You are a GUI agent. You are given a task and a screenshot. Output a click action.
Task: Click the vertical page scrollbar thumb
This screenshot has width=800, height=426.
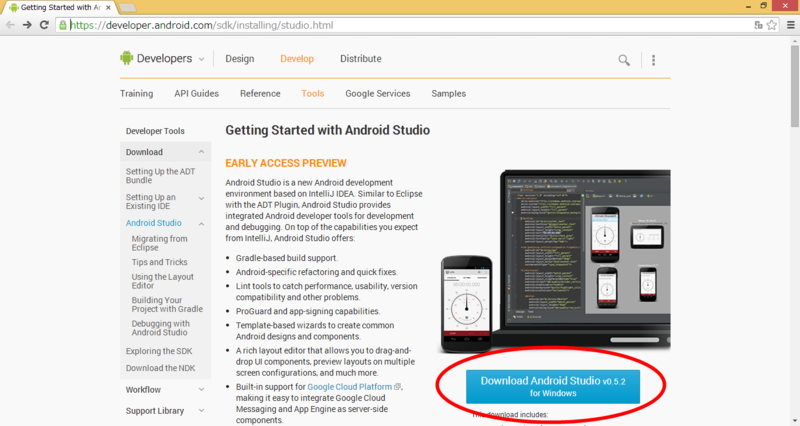pos(795,86)
